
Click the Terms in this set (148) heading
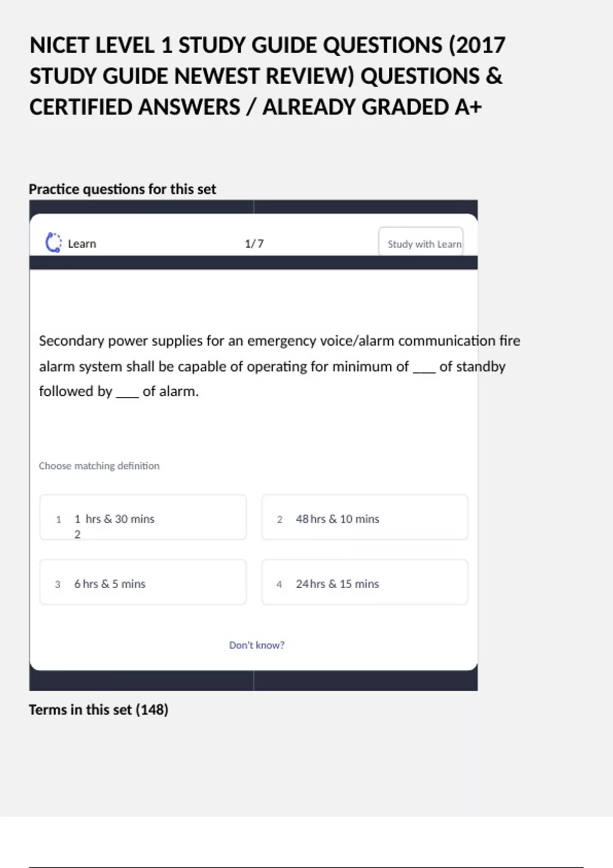pos(99,710)
